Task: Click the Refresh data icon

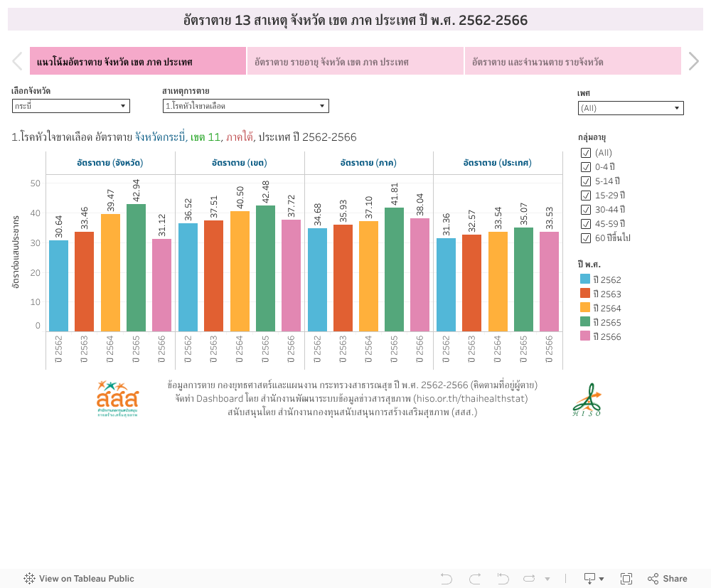Action: 529,578
